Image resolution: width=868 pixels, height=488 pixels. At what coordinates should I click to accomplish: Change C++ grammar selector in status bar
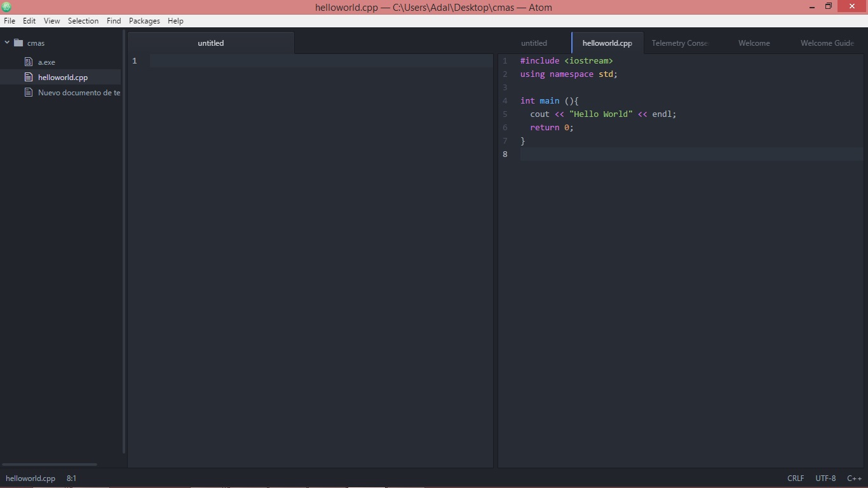(x=854, y=478)
